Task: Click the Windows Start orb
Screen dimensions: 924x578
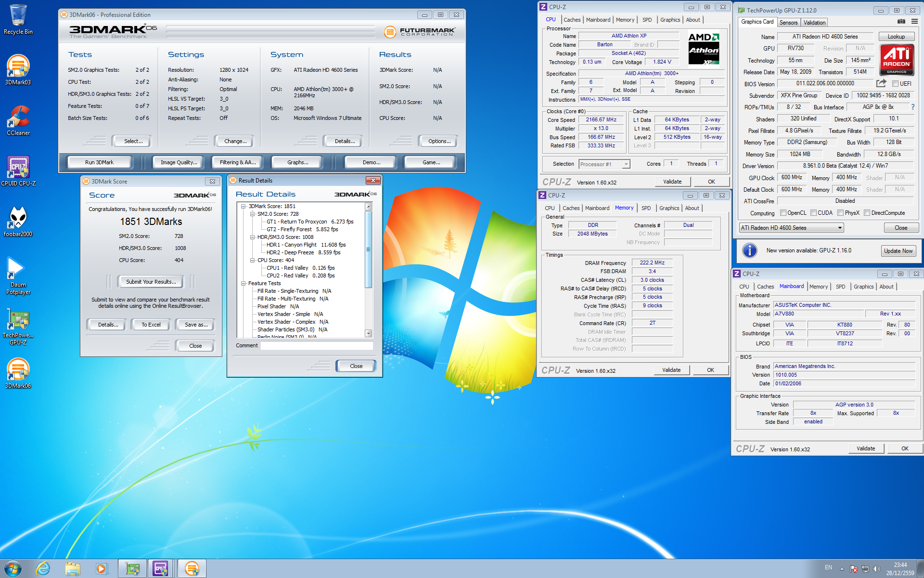Action: coord(13,569)
